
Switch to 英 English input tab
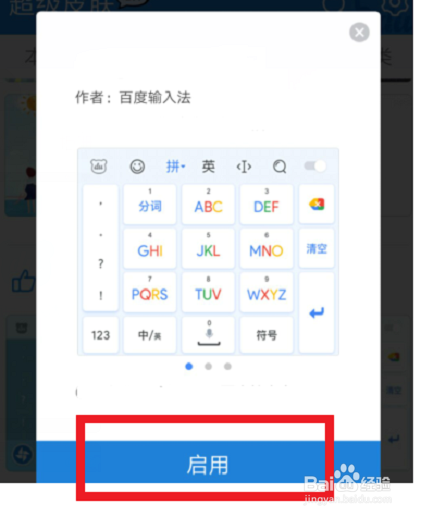tap(208, 166)
